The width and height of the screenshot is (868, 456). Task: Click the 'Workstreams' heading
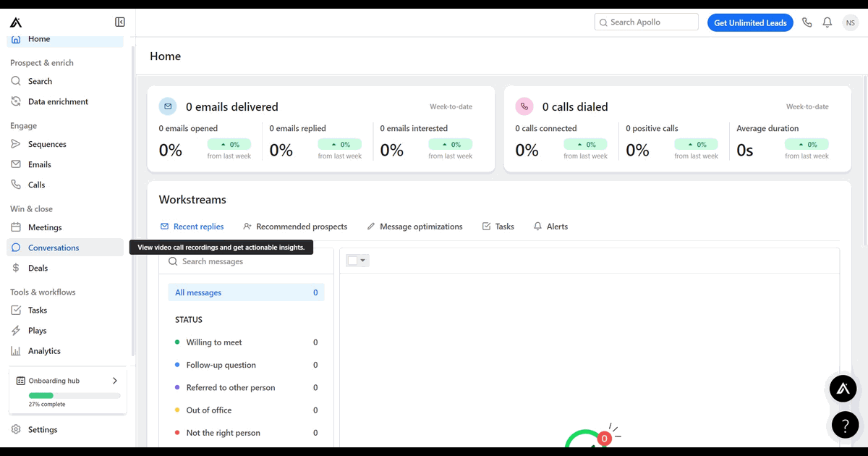click(x=192, y=200)
